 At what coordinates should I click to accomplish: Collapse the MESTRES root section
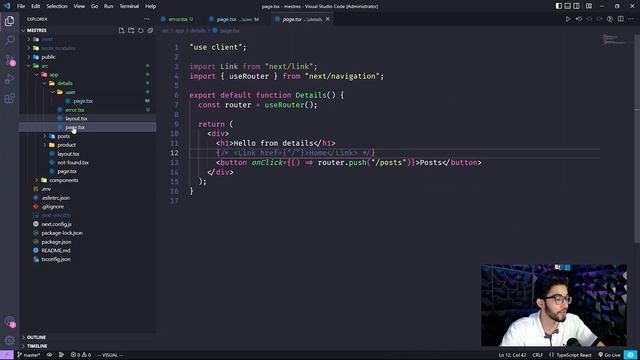pos(87,30)
